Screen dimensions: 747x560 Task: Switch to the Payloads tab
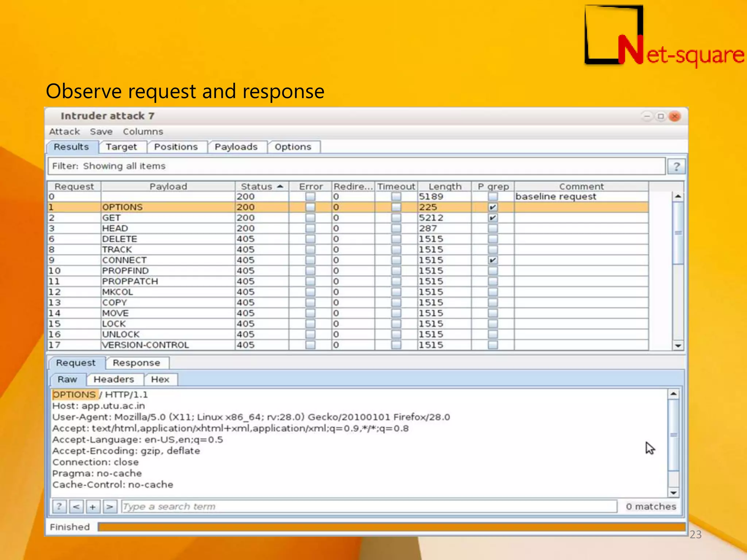[x=236, y=147]
